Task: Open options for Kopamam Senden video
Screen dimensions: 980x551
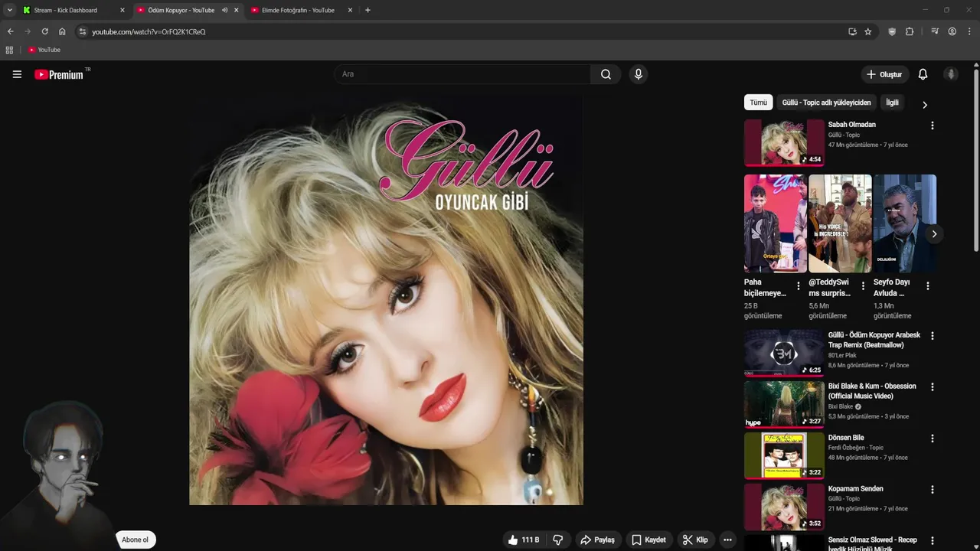Action: coord(932,490)
